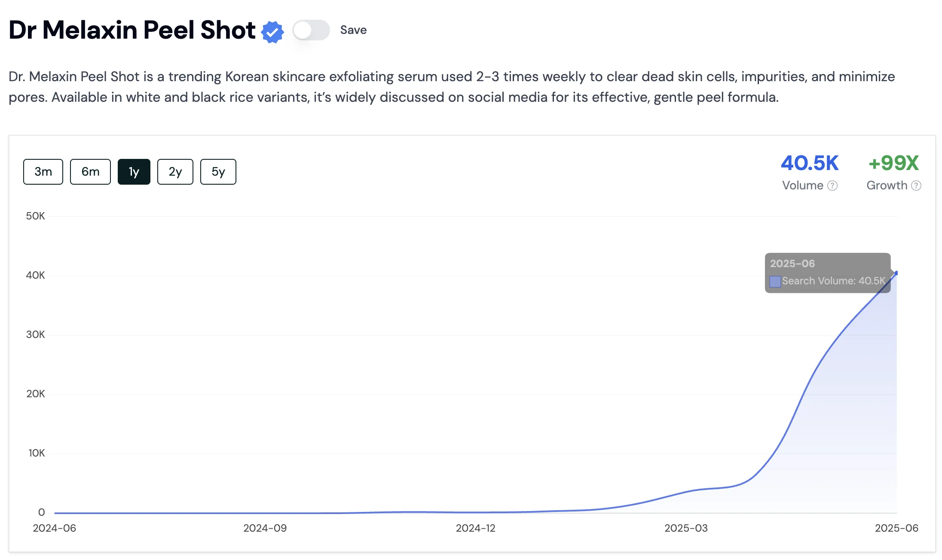Toggle the Save switch on
This screenshot has height=560, width=942.
point(311,30)
